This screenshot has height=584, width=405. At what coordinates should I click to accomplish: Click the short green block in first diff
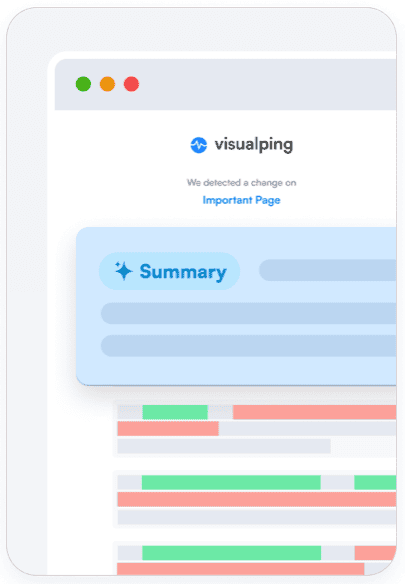pyautogui.click(x=175, y=412)
